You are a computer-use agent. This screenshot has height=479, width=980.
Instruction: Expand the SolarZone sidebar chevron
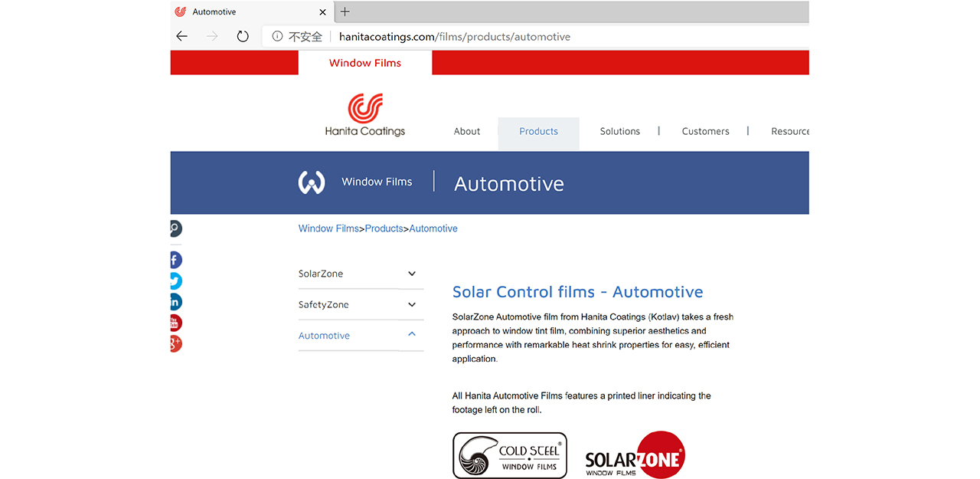[412, 274]
